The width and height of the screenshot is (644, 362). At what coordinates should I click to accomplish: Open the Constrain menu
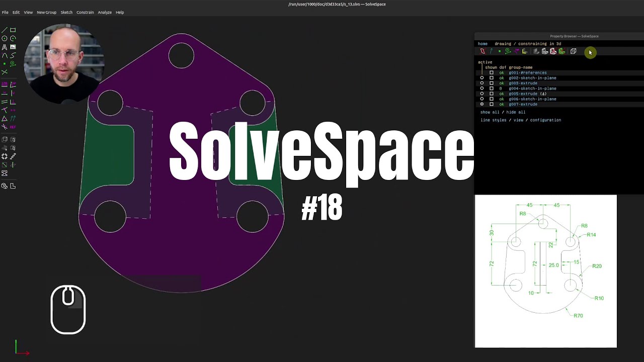pyautogui.click(x=85, y=12)
